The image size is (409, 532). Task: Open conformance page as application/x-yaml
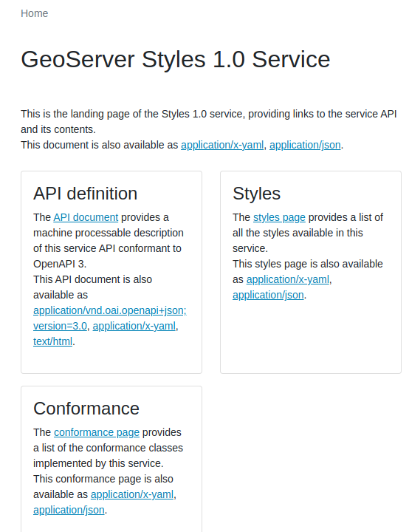(132, 494)
